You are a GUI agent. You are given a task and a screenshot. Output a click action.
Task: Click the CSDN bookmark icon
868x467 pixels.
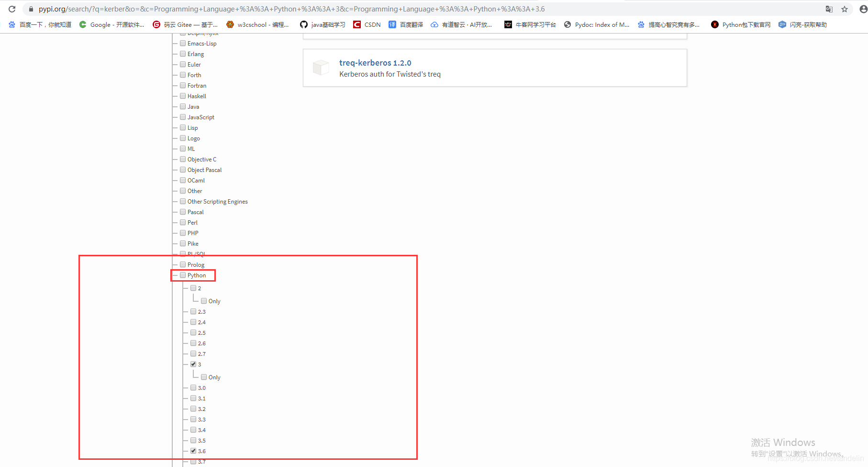[x=357, y=24]
